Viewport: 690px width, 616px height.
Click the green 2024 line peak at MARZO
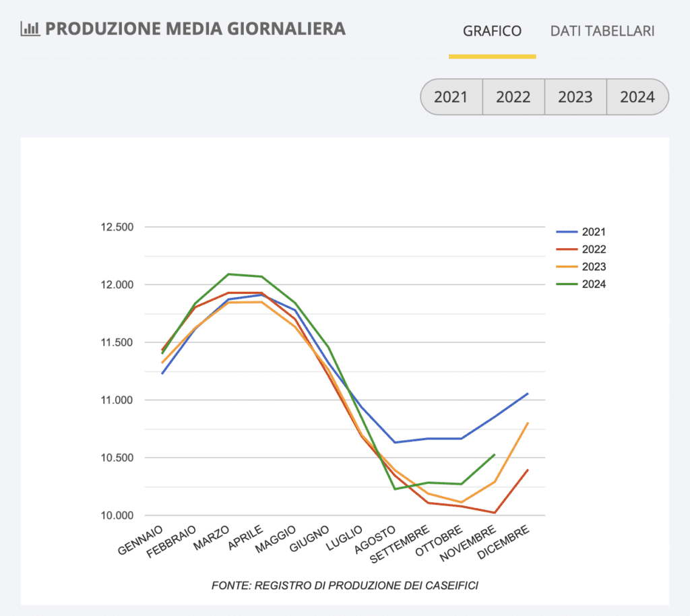pyautogui.click(x=229, y=274)
